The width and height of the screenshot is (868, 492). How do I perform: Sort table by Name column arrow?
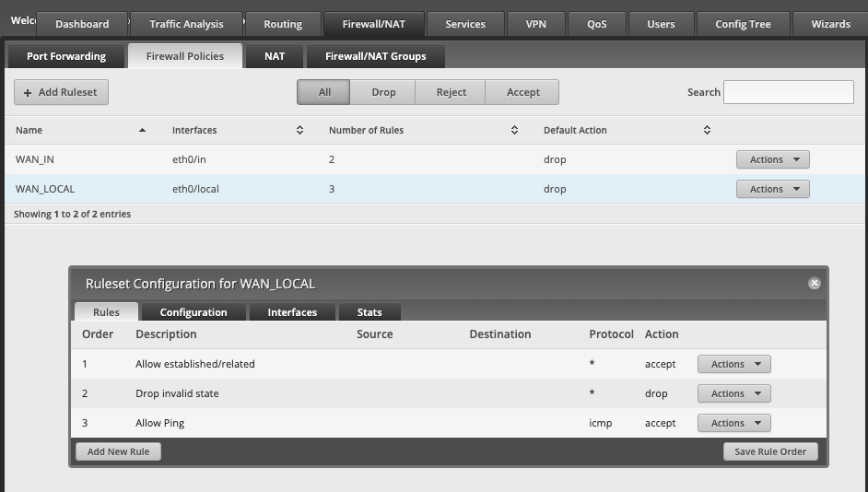click(x=142, y=130)
